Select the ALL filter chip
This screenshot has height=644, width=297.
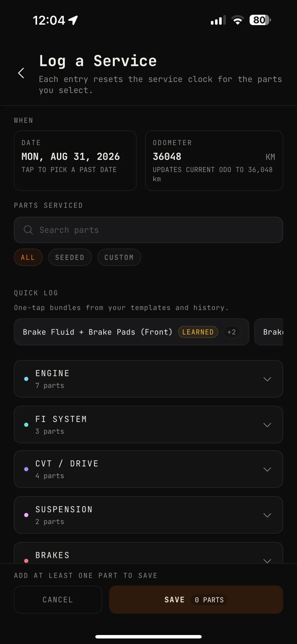(28, 257)
